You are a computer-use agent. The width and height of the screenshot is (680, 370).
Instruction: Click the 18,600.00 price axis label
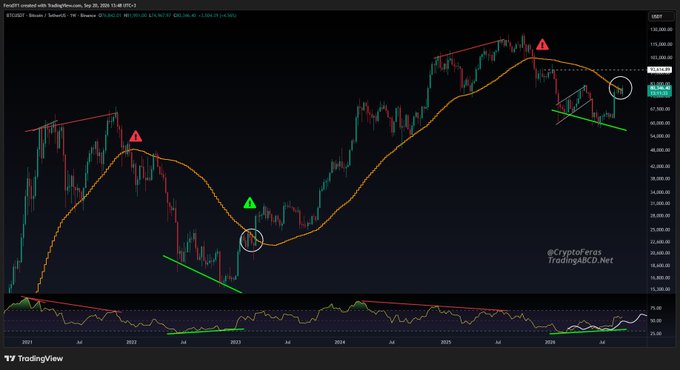(x=660, y=265)
